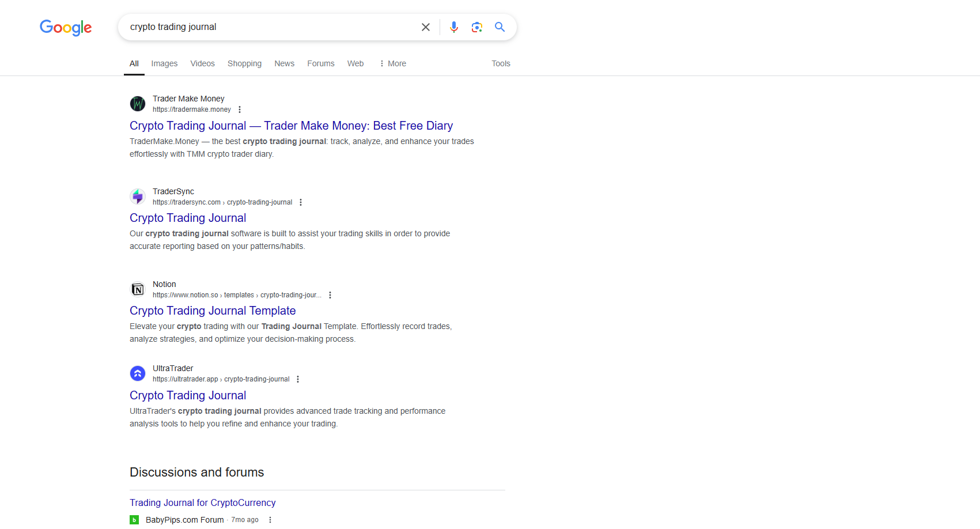The image size is (980, 529).
Task: Clear the search box with X icon
Action: tap(426, 27)
